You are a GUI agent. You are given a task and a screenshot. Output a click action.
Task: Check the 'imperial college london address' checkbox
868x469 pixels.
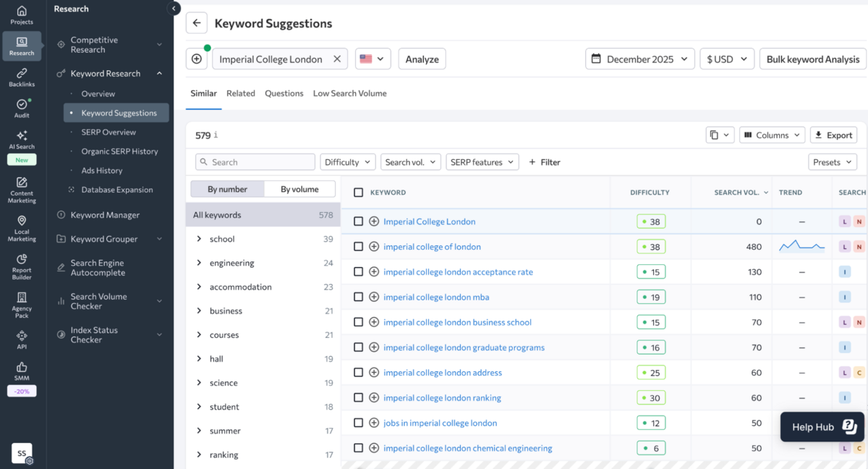[x=358, y=373]
